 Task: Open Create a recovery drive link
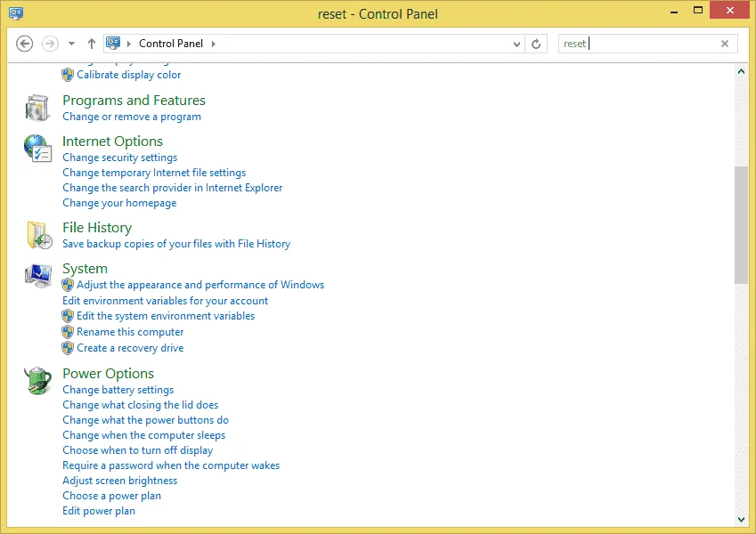130,348
